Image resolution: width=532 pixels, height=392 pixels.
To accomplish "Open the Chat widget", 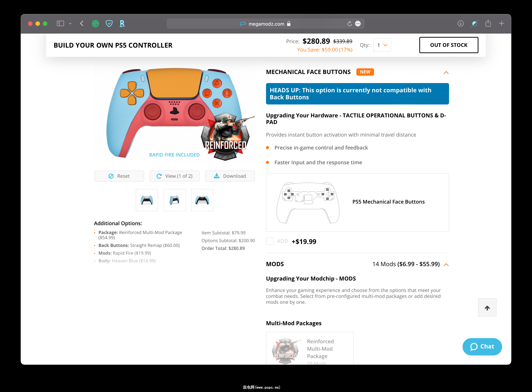I will coord(482,347).
